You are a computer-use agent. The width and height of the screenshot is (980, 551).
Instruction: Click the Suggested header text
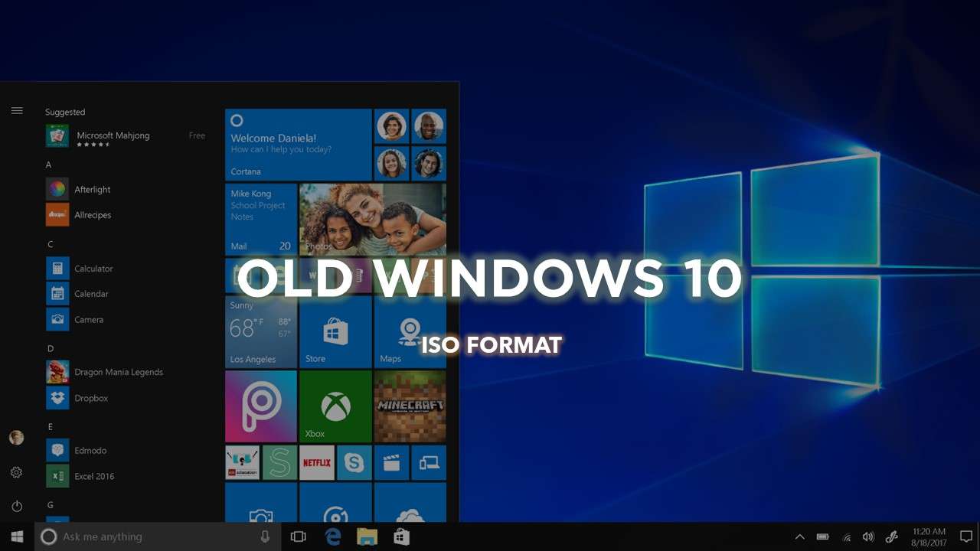click(65, 112)
